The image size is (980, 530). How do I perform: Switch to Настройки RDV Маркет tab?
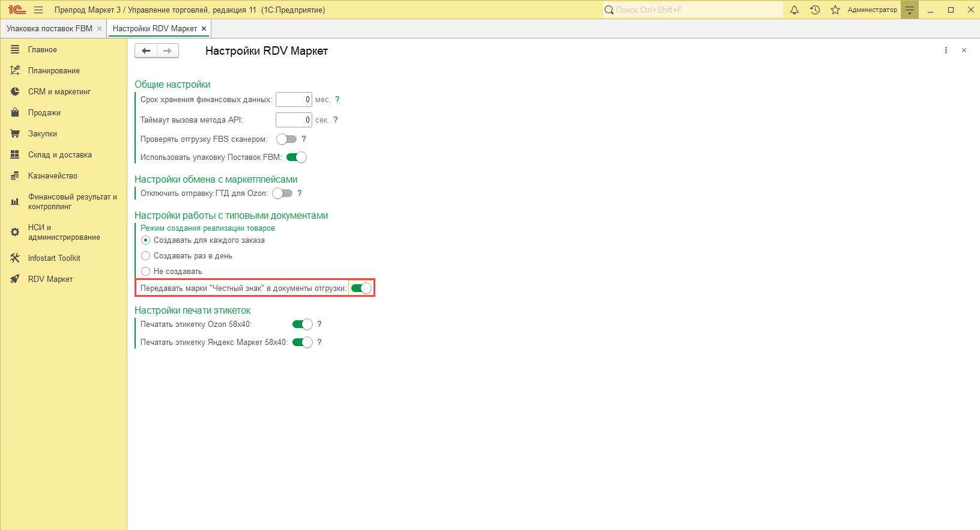click(155, 28)
